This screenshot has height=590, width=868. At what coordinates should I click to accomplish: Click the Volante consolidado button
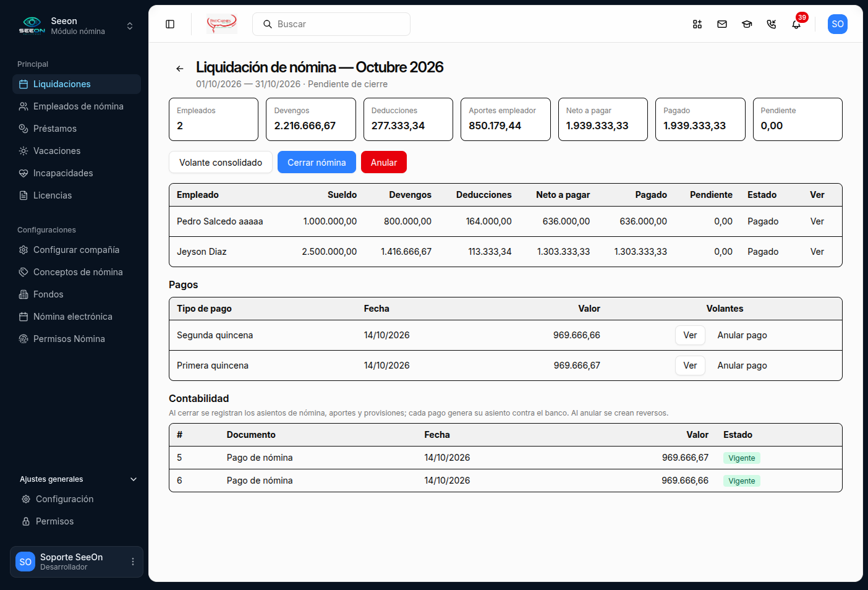[x=221, y=162]
